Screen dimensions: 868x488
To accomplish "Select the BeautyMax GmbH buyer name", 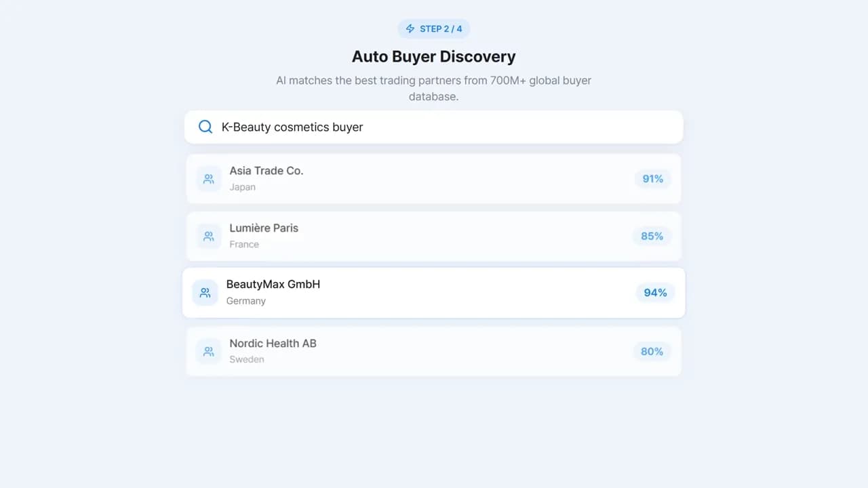I will pyautogui.click(x=273, y=284).
